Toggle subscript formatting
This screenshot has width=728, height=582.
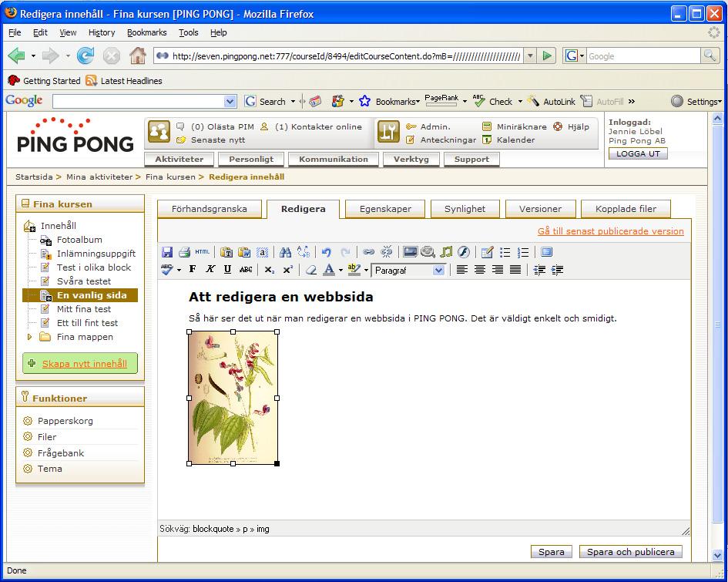click(x=270, y=270)
